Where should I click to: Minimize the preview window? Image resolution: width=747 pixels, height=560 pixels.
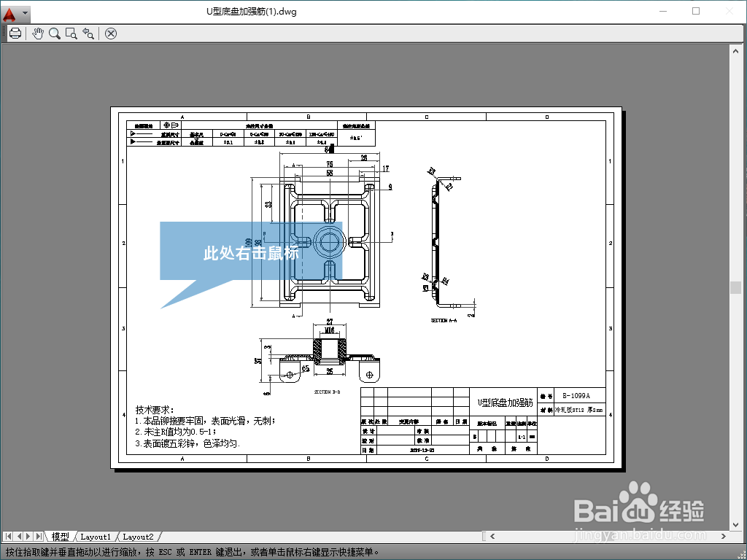click(x=663, y=11)
